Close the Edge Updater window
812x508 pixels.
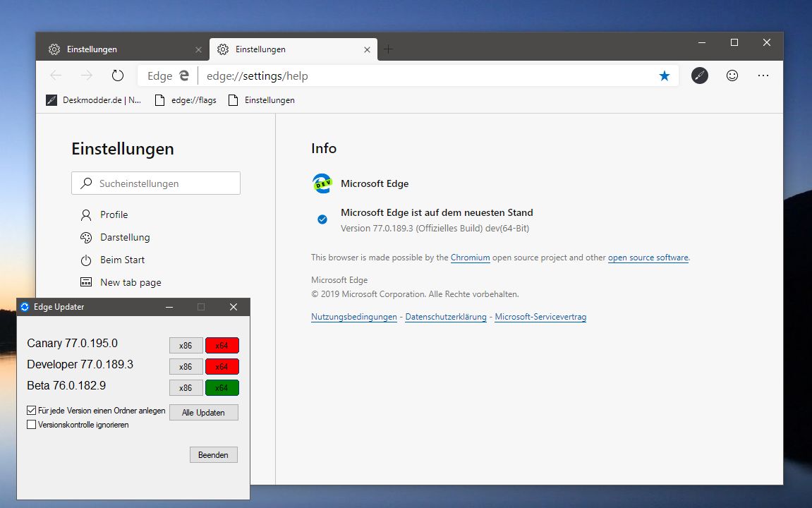[x=234, y=307]
